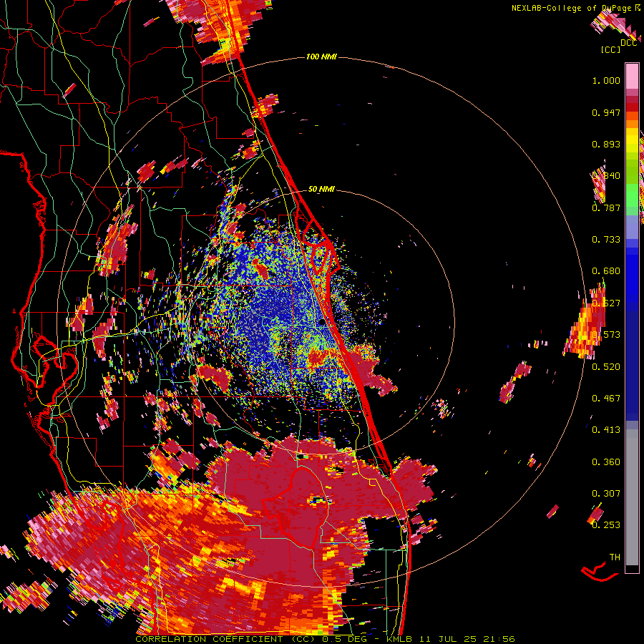644x644 pixels.
Task: Select the 0.893 scale value
Action: click(606, 144)
